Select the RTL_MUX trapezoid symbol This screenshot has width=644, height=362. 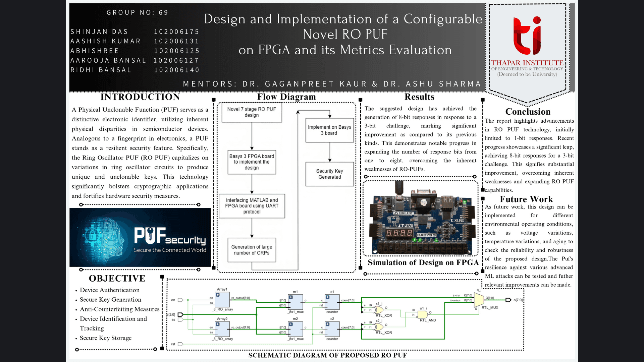point(479,299)
